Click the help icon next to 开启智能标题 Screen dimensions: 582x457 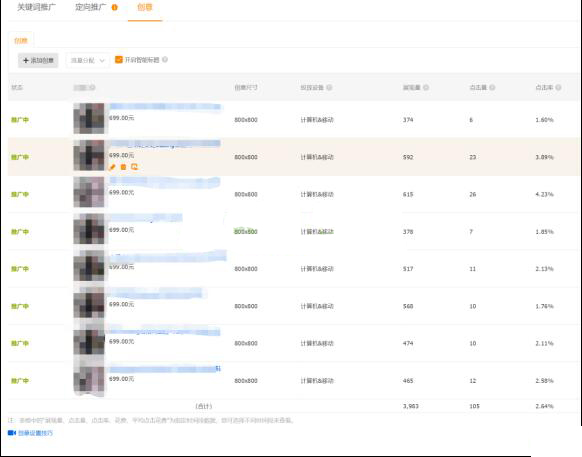tap(165, 59)
